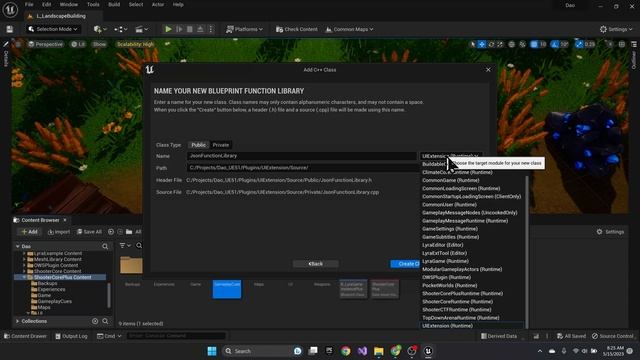Click the Path input field
This screenshot has width=640, height=360.
[302, 168]
